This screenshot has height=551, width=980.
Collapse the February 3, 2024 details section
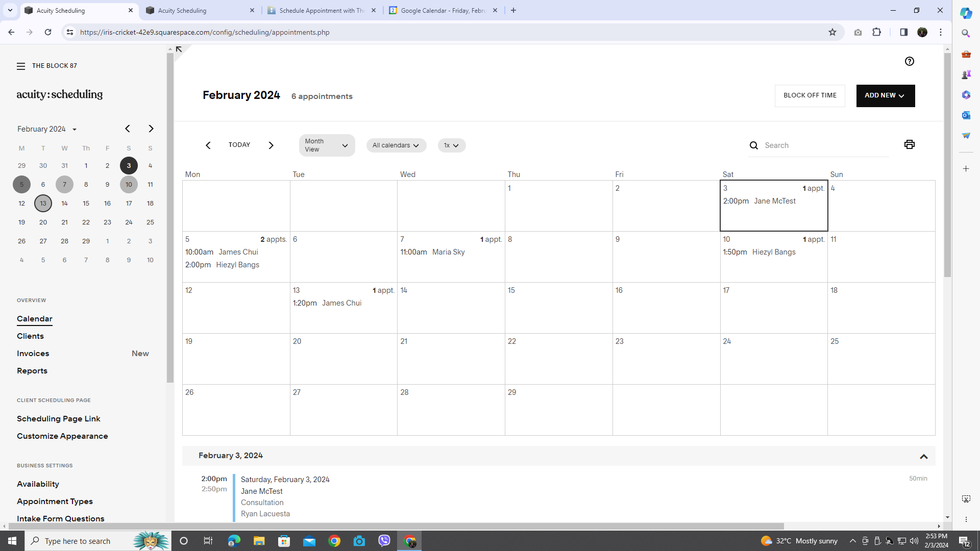(923, 456)
